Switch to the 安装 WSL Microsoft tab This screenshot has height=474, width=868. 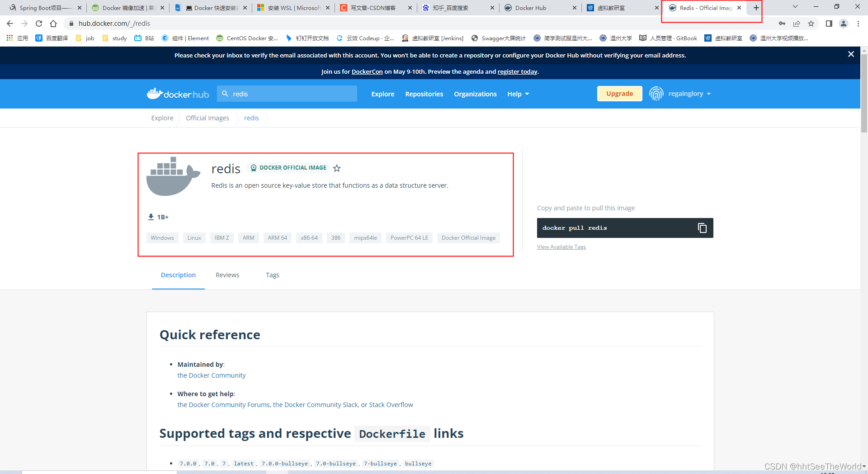click(x=293, y=8)
